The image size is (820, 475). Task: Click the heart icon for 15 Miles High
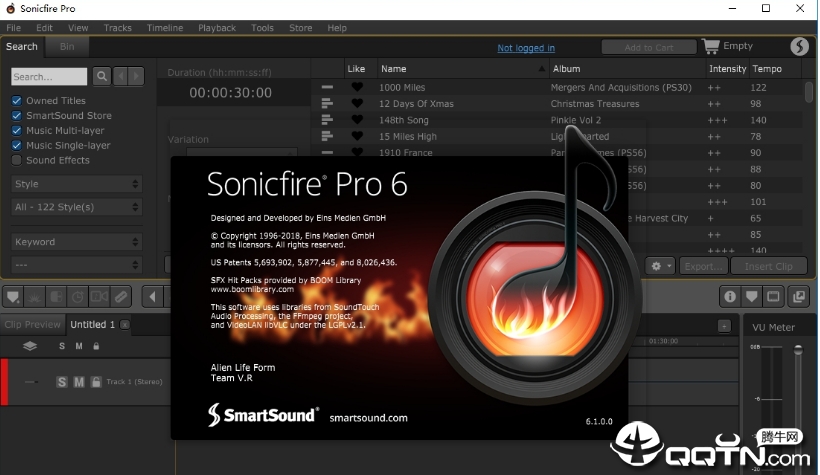click(x=357, y=136)
